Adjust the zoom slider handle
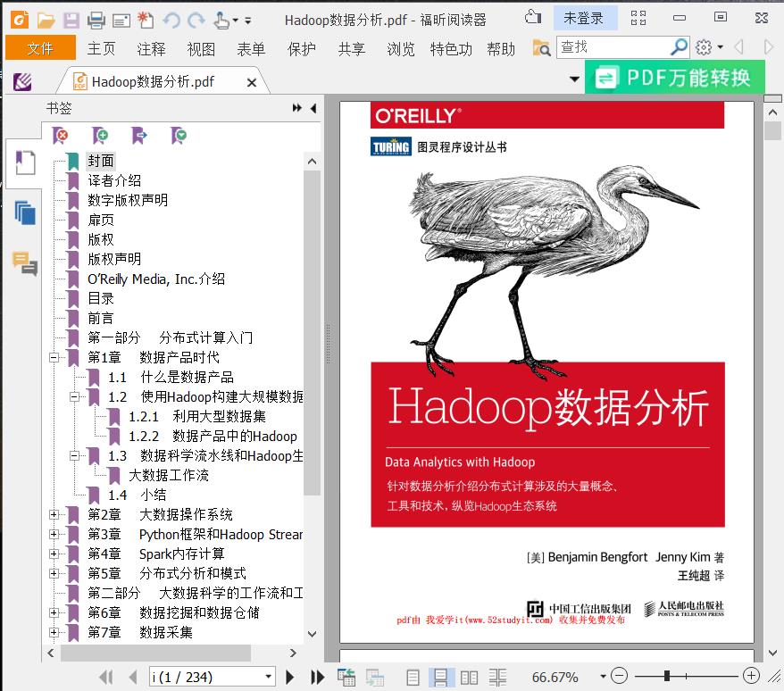This screenshot has height=691, width=784. pos(666,676)
